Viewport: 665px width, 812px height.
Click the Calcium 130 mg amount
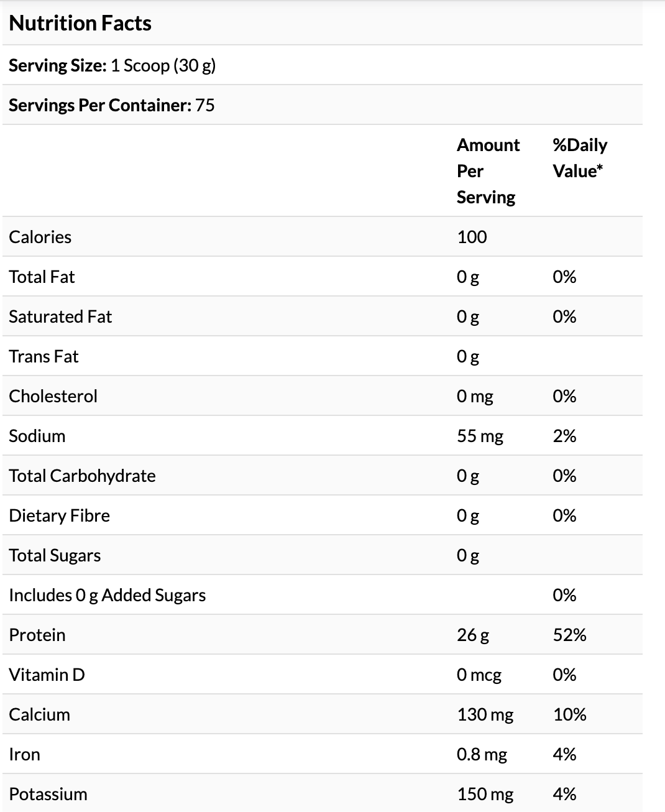[x=485, y=714]
